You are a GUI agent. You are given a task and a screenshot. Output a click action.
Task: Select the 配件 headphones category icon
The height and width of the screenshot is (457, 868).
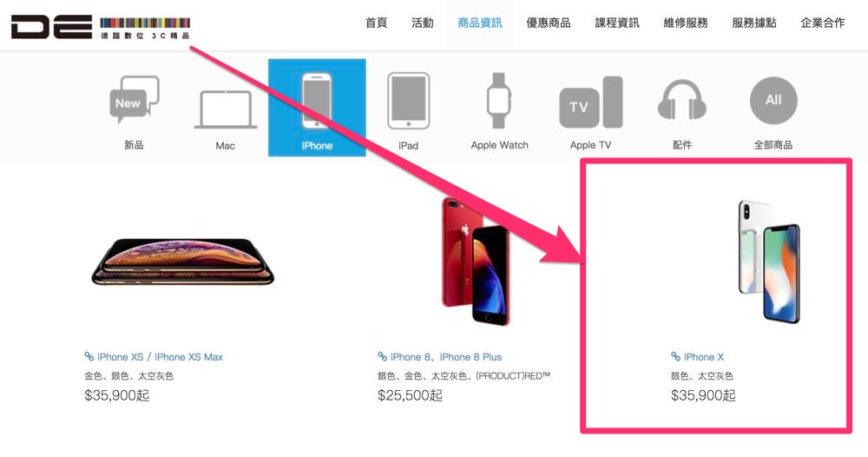682,100
